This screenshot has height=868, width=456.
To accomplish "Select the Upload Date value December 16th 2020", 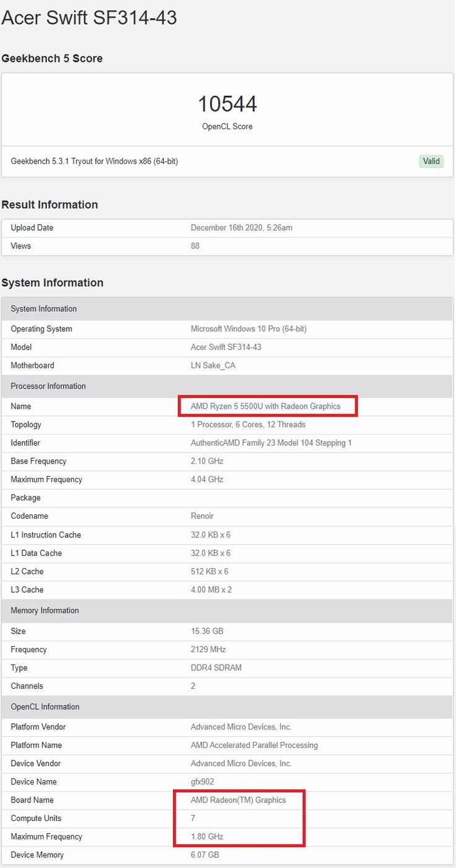I will [241, 228].
